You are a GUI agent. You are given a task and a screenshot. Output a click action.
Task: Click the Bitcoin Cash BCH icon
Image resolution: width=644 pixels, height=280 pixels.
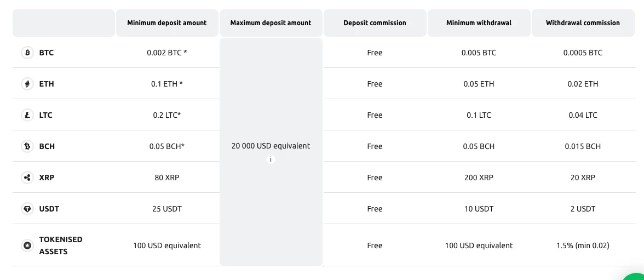coord(27,146)
